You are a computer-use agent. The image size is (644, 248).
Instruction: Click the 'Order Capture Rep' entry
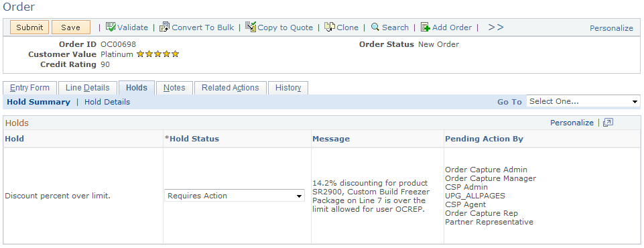[482, 214]
